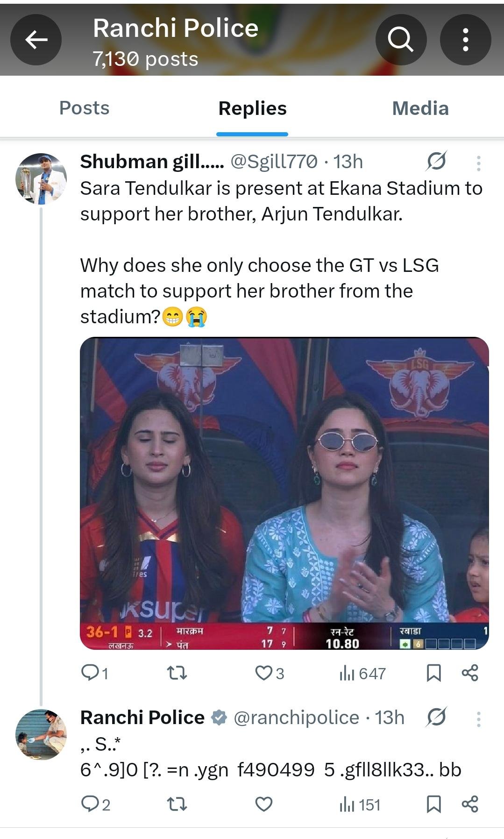Expand more options on Ranchi Police reply
This screenshot has width=504, height=839.
pos(478,719)
